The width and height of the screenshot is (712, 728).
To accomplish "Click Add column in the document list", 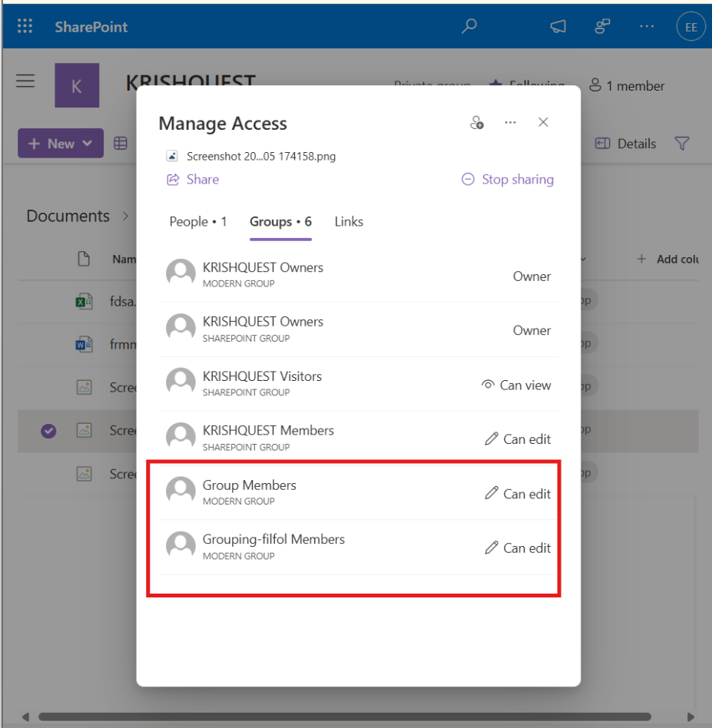I will pos(667,259).
